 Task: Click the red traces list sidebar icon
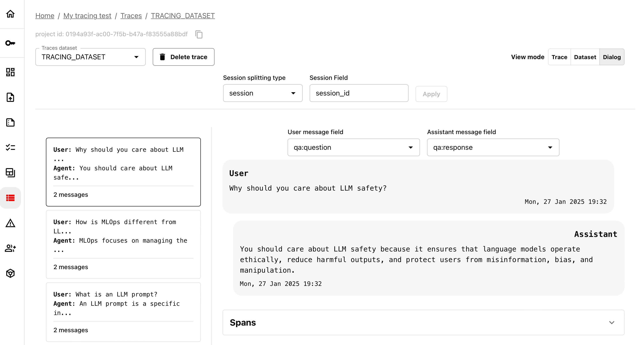pyautogui.click(x=10, y=198)
